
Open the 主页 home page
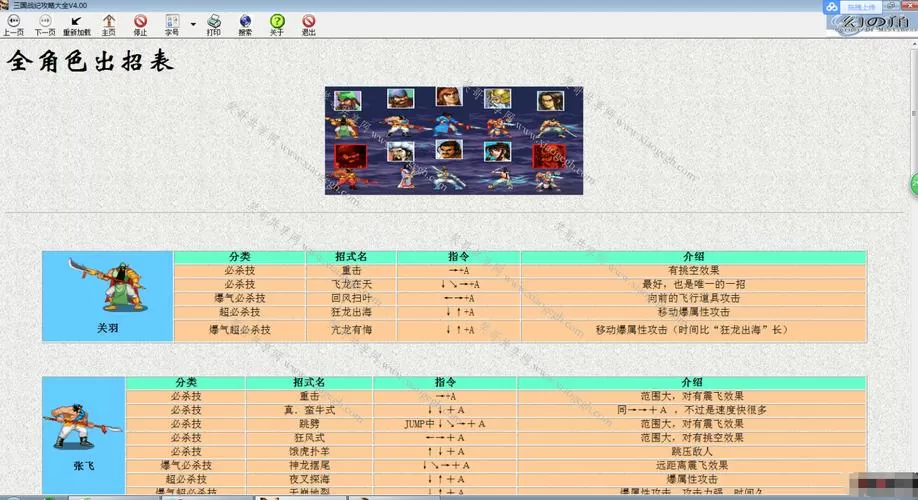point(109,25)
